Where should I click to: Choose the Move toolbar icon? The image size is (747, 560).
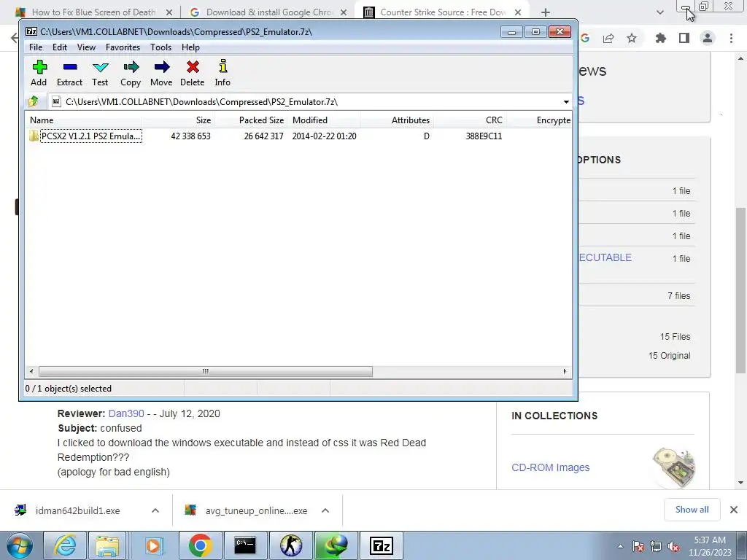pyautogui.click(x=161, y=73)
